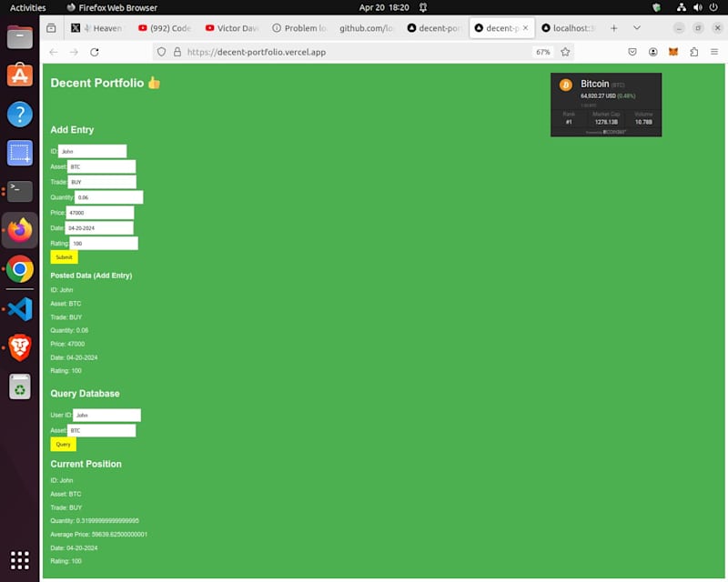
Task: Click Query Database Asset field
Action: tap(101, 430)
